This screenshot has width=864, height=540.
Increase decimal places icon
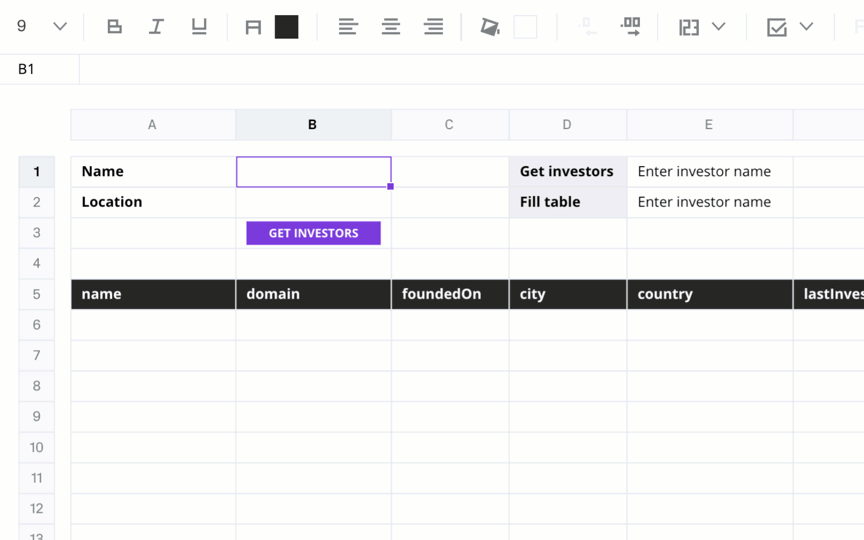[630, 26]
